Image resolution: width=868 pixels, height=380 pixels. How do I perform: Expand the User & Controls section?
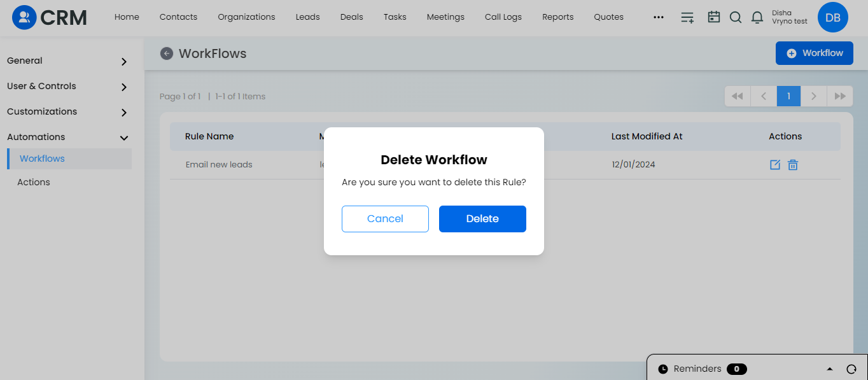tap(124, 87)
